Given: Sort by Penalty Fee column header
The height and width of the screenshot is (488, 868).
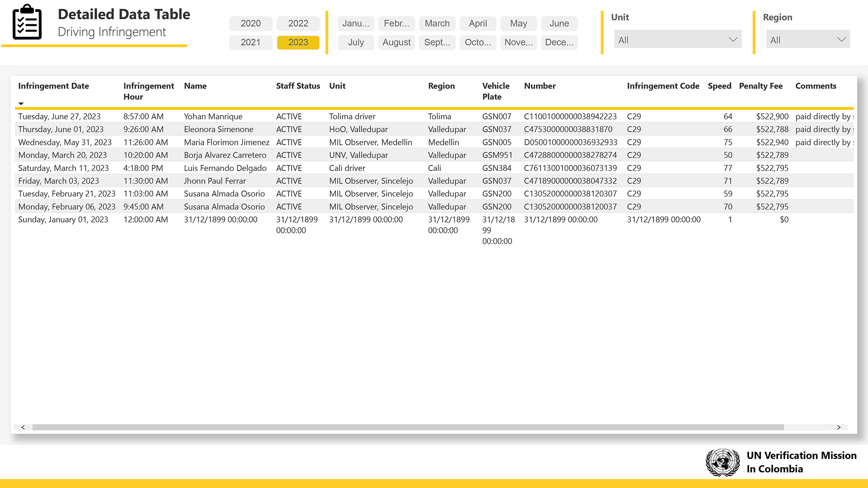Looking at the screenshot, I should [761, 86].
